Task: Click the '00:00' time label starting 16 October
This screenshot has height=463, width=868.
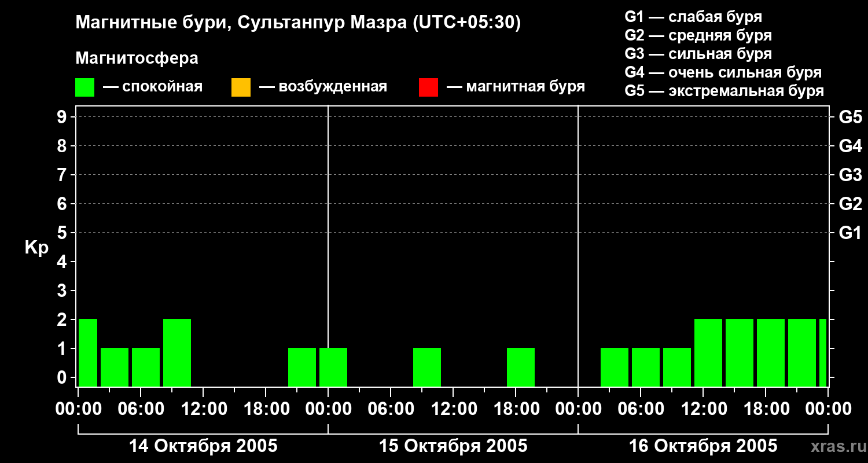Action: pyautogui.click(x=578, y=409)
